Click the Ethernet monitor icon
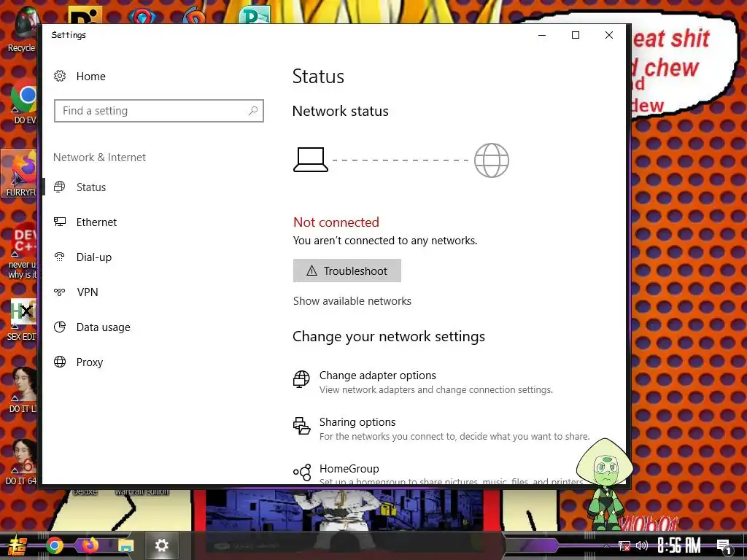The width and height of the screenshot is (747, 560). click(x=60, y=222)
